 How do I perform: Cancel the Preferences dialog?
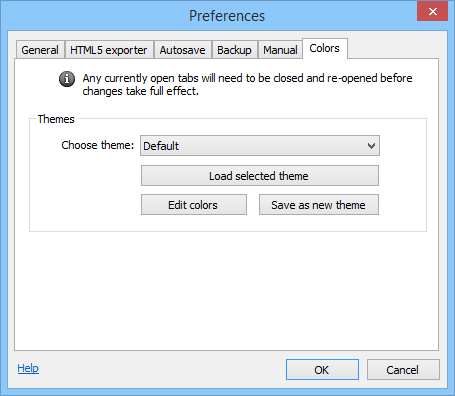pos(403,370)
